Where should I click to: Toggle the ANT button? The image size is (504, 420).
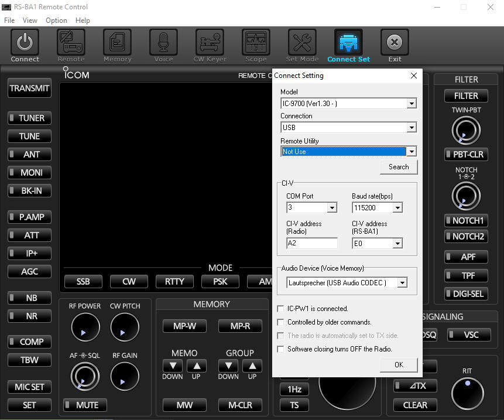pyautogui.click(x=30, y=155)
